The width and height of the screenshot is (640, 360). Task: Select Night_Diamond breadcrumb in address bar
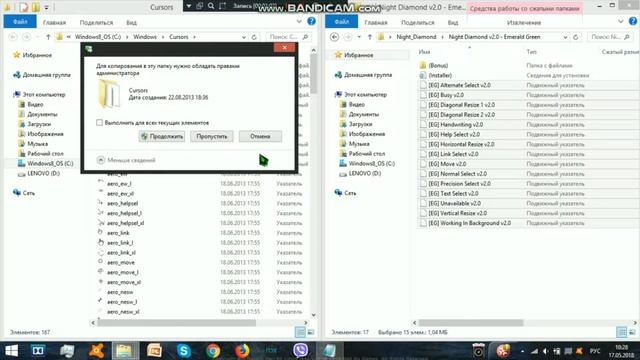pos(416,37)
